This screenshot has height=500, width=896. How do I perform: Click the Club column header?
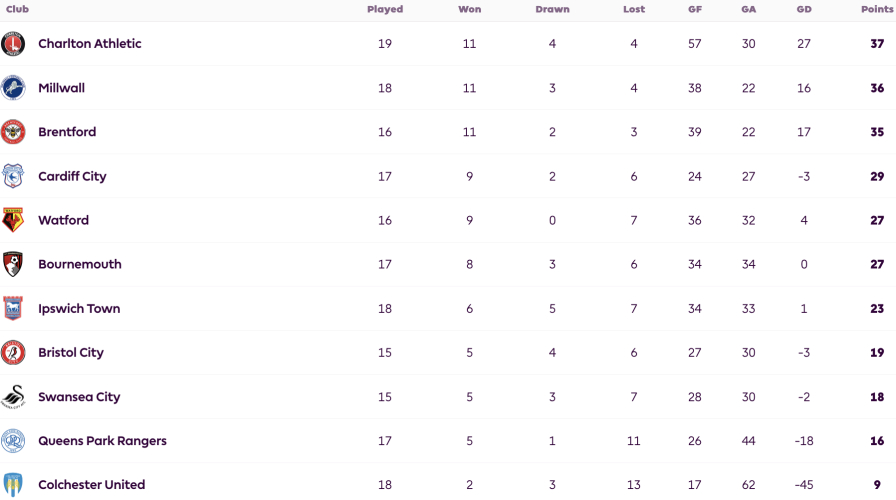point(17,9)
